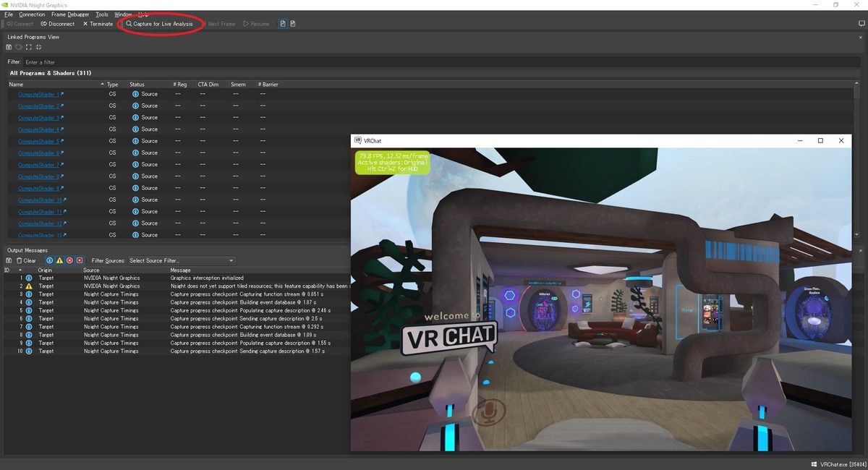Click Clear in Output Messages
This screenshot has width=868, height=470.
[26, 260]
